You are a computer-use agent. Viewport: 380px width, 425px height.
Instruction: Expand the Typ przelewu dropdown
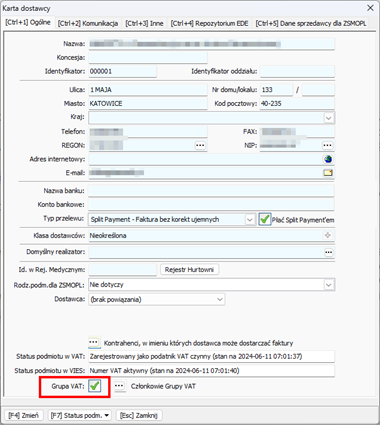(249, 220)
